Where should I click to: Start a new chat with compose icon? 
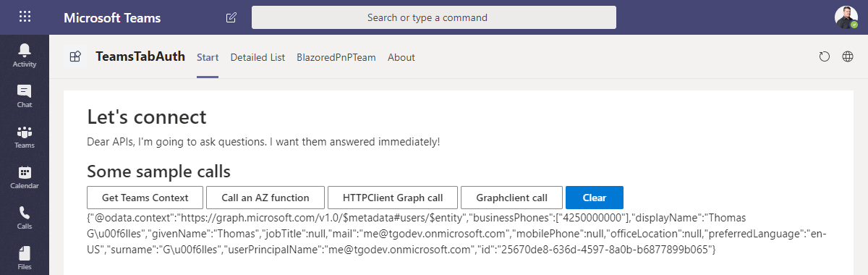tap(231, 17)
